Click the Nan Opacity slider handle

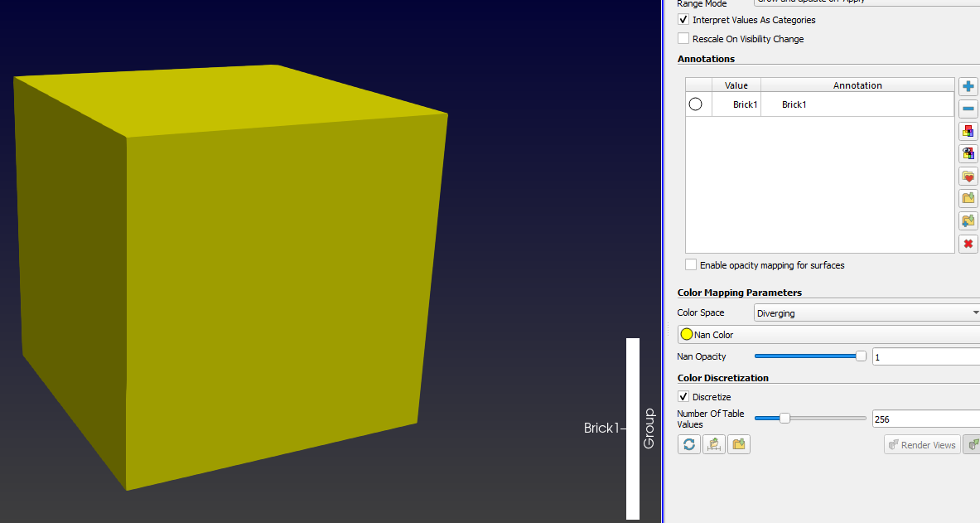coord(861,356)
